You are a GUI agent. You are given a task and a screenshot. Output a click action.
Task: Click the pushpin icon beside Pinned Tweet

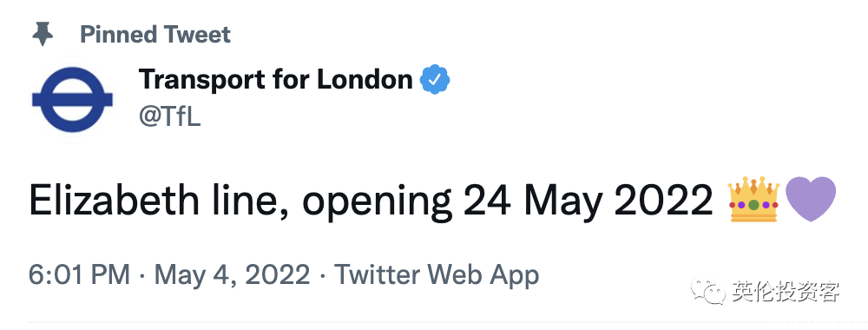[x=43, y=35]
